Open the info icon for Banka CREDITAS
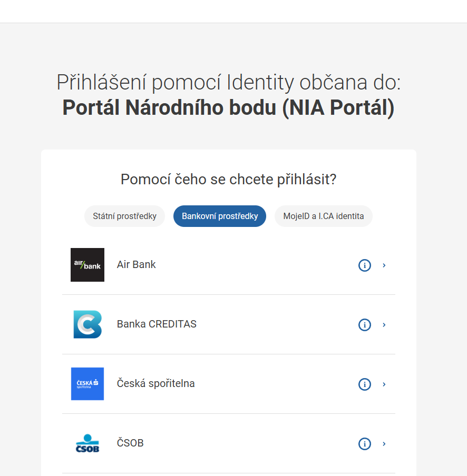467x476 pixels. (364, 325)
